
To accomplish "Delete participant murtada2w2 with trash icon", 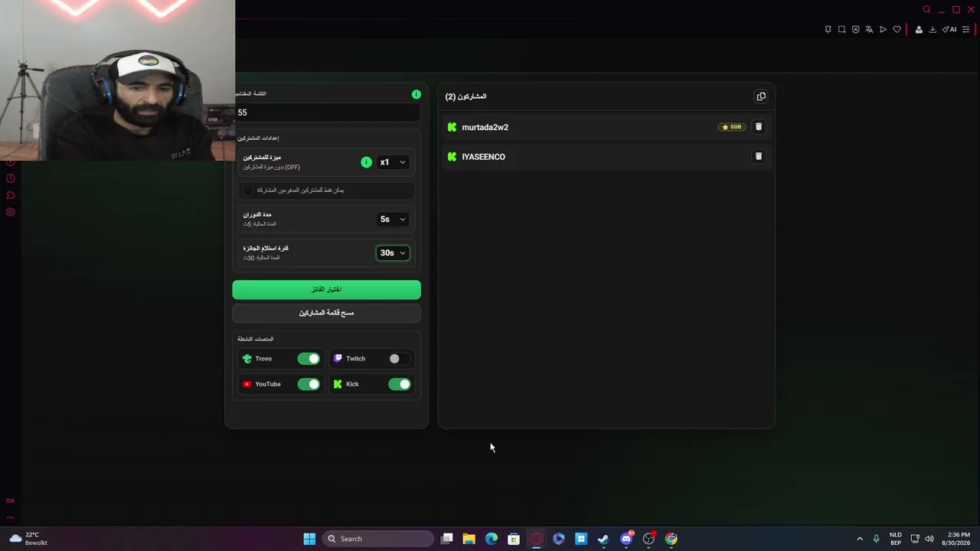I will tap(759, 127).
